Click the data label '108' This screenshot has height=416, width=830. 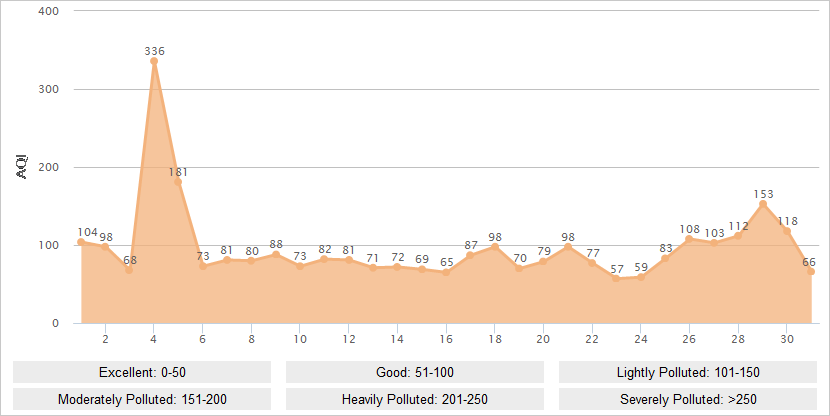tap(690, 229)
